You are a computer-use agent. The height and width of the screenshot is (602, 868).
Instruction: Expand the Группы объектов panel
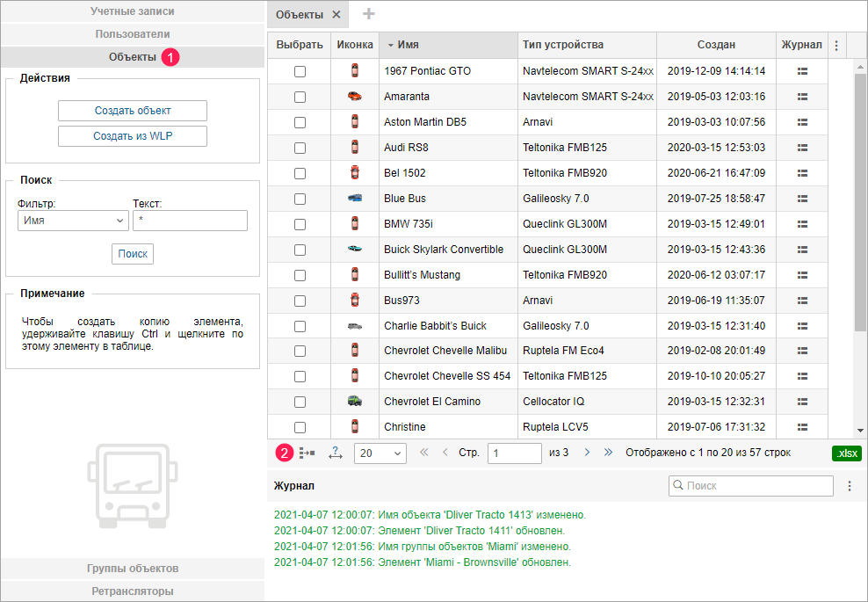tap(133, 569)
